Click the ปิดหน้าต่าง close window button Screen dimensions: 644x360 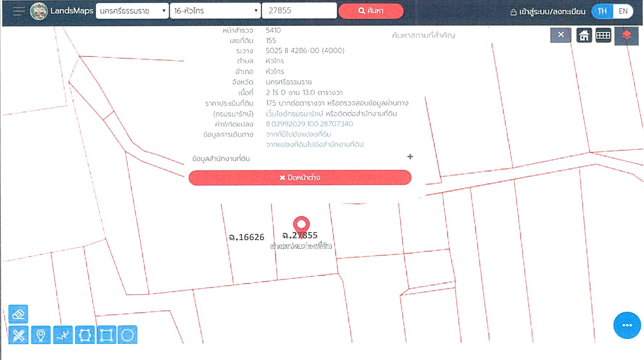(300, 178)
